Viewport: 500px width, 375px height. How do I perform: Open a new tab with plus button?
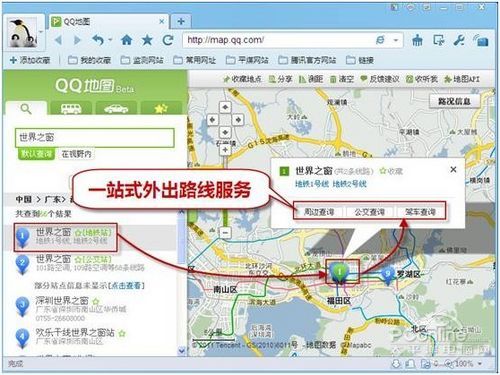click(181, 22)
